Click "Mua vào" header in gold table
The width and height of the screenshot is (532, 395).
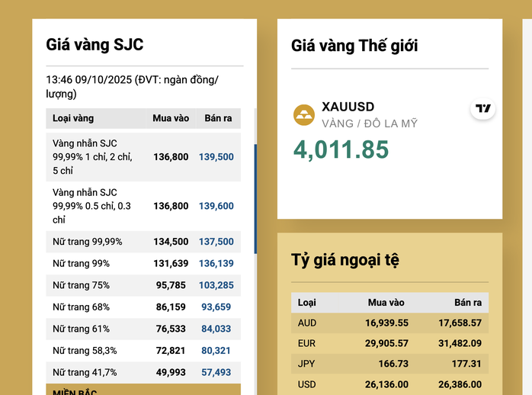[171, 118]
